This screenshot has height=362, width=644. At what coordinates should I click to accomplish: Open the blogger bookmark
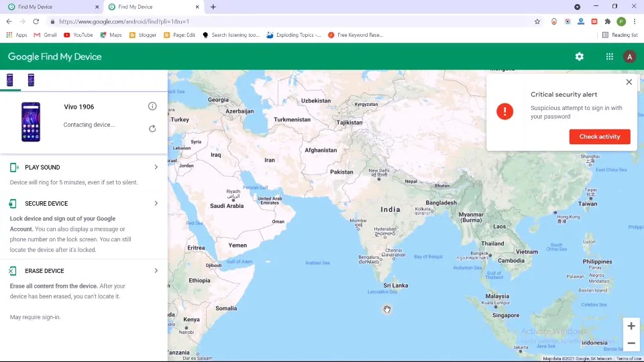143,35
